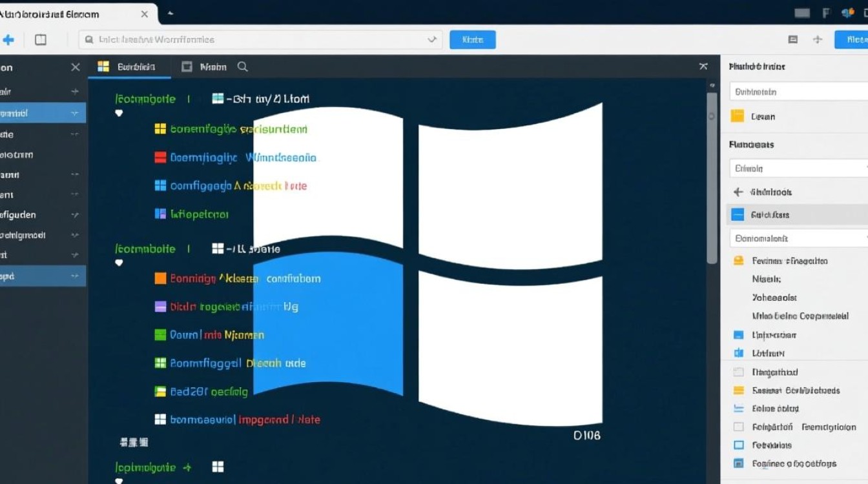
Task: Select the highlighted item in the left sidebar
Action: [x=42, y=112]
